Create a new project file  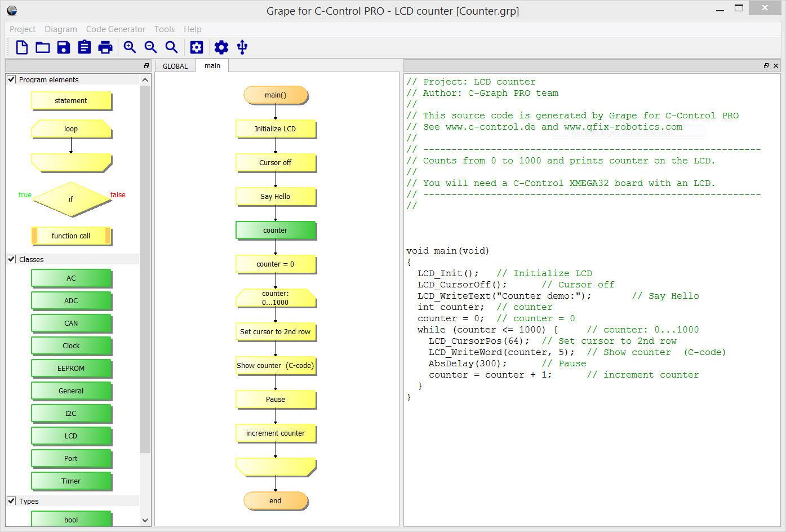(x=22, y=47)
